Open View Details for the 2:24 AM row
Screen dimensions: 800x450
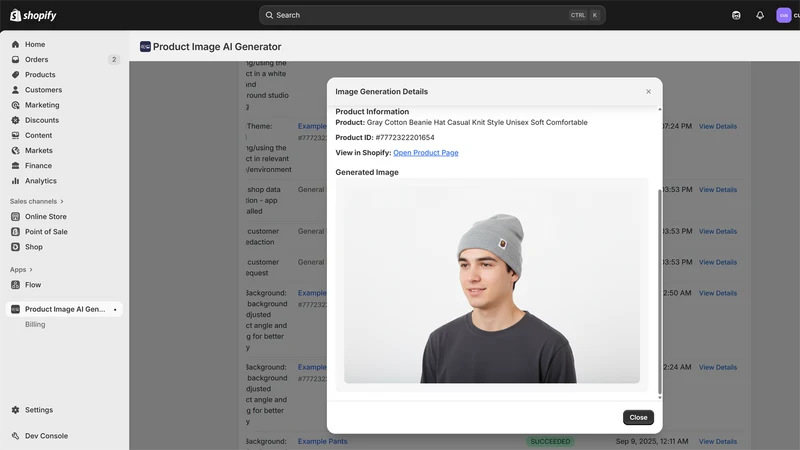coord(717,367)
